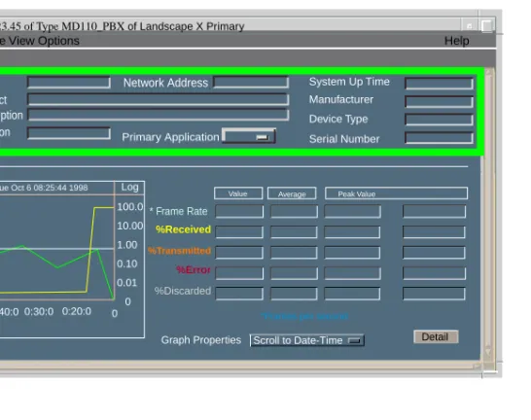Click the Frame Rate Average field

(x=294, y=212)
